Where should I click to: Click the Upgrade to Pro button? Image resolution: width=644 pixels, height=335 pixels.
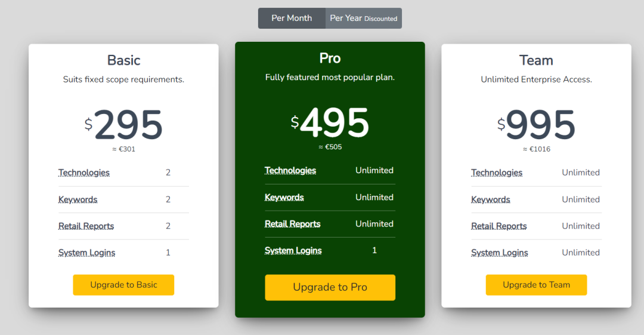pos(330,287)
